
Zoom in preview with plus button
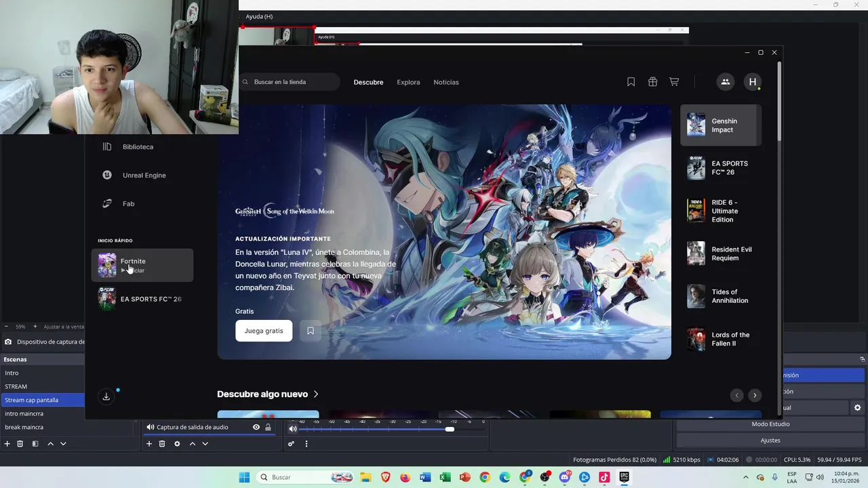[x=35, y=326]
